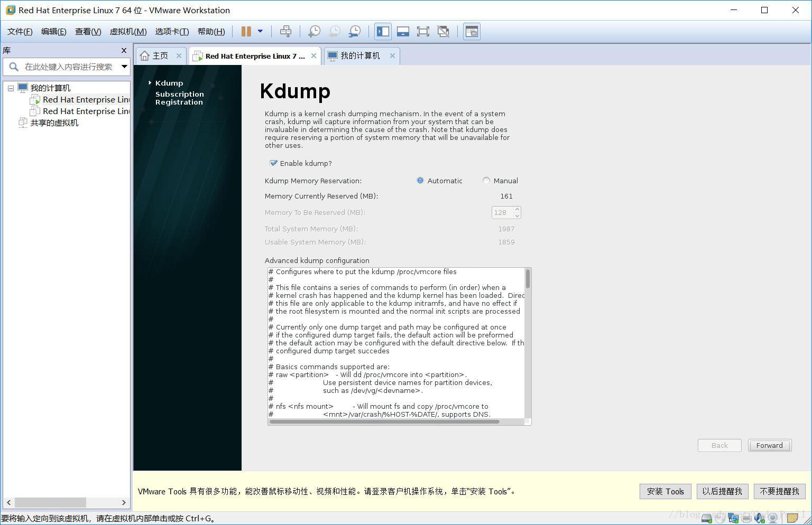812x525 pixels.
Task: Click the Back button
Action: (719, 445)
